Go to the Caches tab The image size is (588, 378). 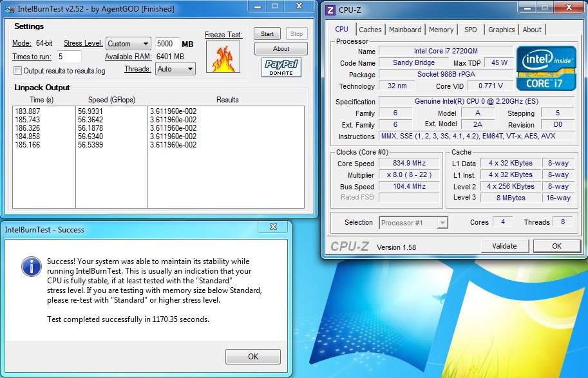coord(370,30)
